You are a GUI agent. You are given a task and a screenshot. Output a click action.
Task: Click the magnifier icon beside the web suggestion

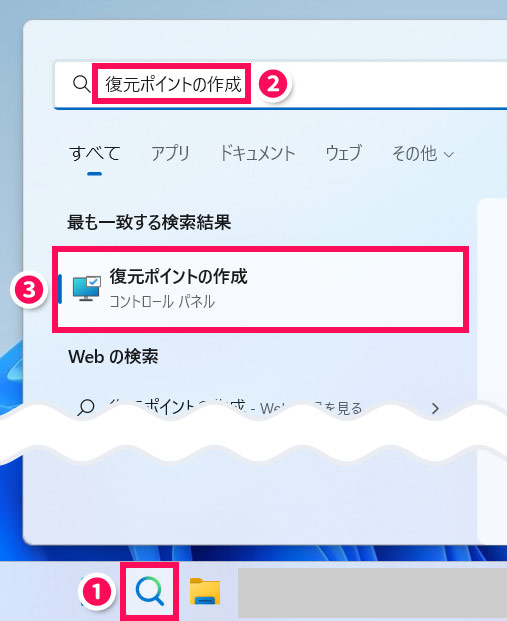86,408
